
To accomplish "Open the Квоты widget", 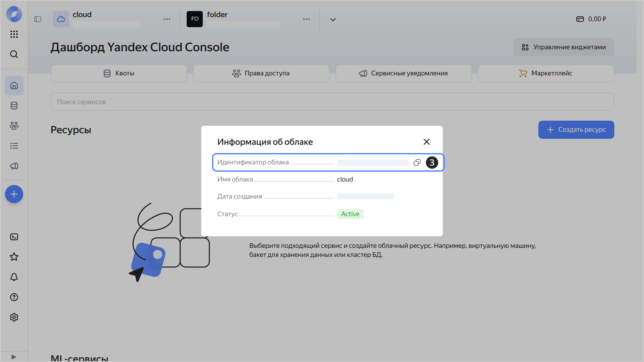I will [x=119, y=73].
